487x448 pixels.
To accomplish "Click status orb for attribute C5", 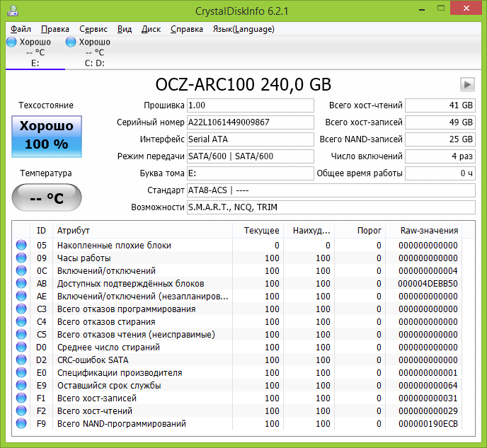I will pyautogui.click(x=21, y=334).
